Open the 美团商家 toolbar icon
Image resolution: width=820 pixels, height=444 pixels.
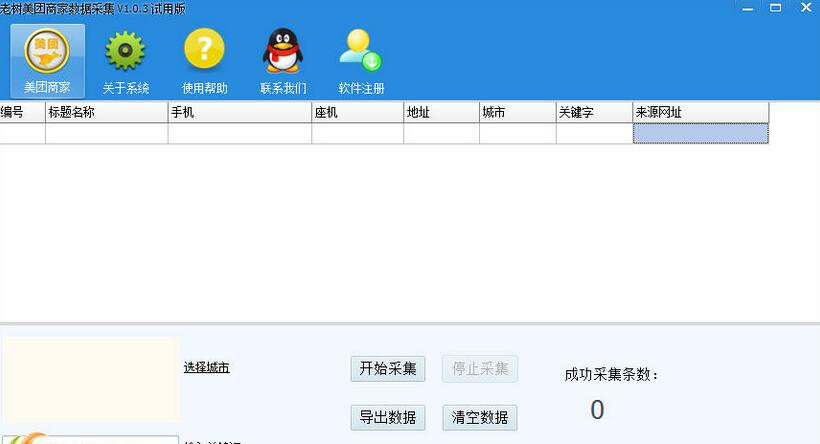tap(47, 61)
